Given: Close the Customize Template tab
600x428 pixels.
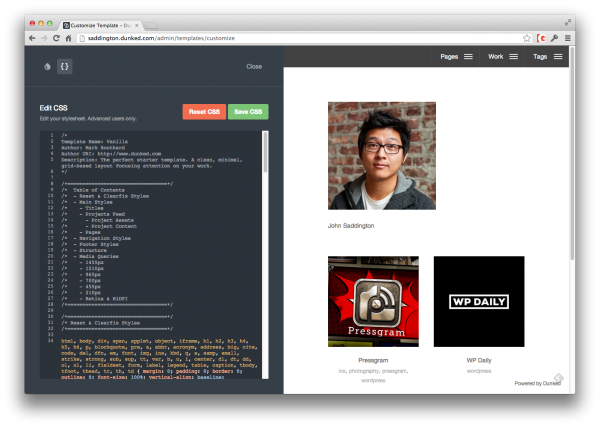Looking at the screenshot, I should tap(137, 26).
